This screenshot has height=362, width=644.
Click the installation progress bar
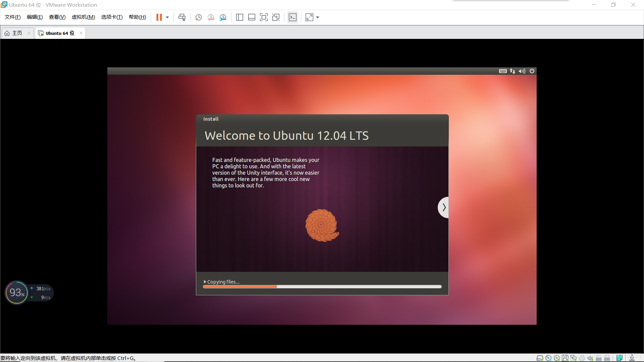click(322, 287)
